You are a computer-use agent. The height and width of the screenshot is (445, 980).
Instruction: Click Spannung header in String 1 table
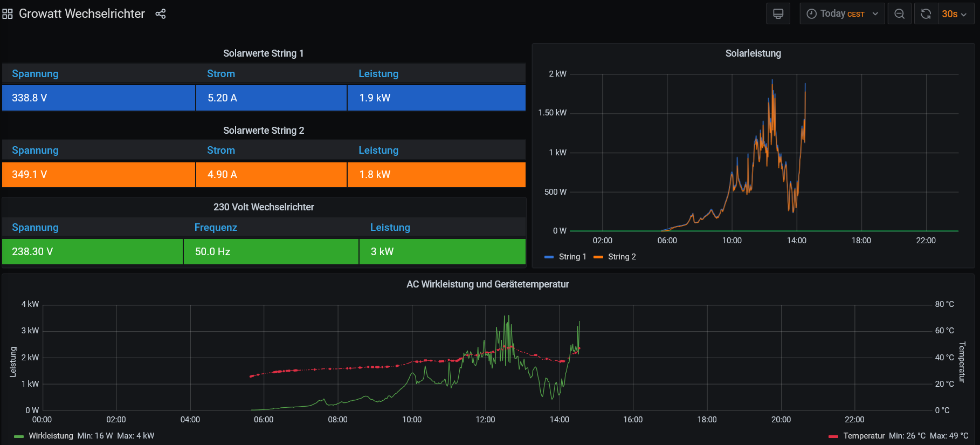click(x=35, y=74)
